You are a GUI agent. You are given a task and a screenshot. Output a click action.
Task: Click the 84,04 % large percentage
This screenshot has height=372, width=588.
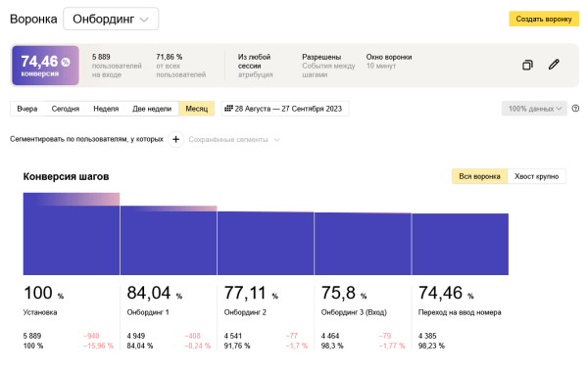tap(154, 293)
